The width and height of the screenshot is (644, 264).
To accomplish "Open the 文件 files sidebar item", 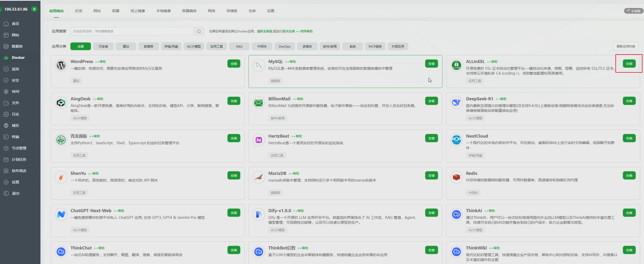I will tap(15, 103).
